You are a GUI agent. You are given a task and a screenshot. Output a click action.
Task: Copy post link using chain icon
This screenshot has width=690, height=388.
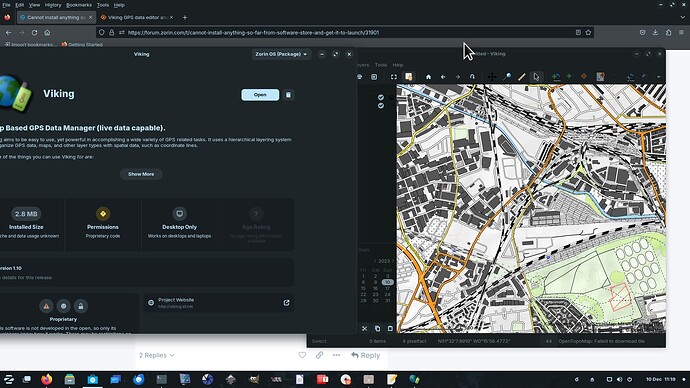[319, 355]
